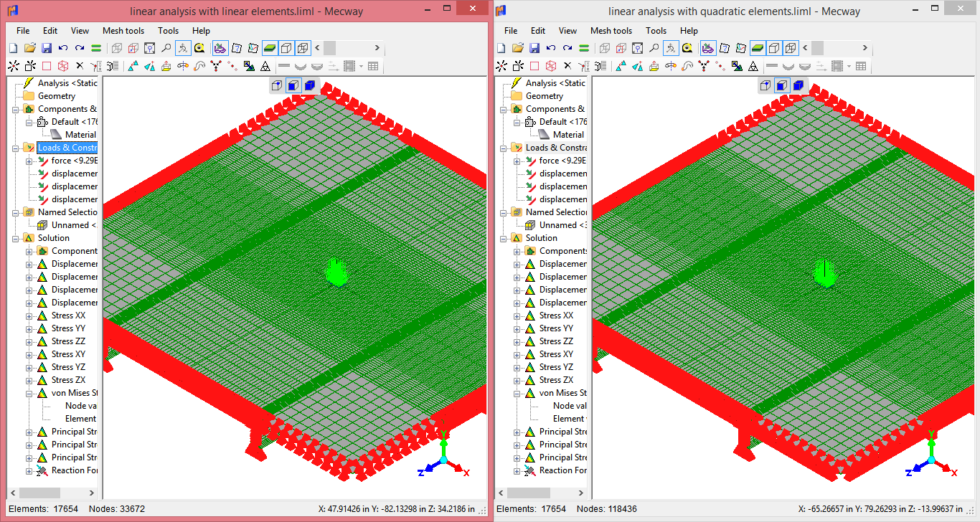Collapse Loads & Constraints node in linear window
This screenshot has height=522, width=980.
coord(16,148)
